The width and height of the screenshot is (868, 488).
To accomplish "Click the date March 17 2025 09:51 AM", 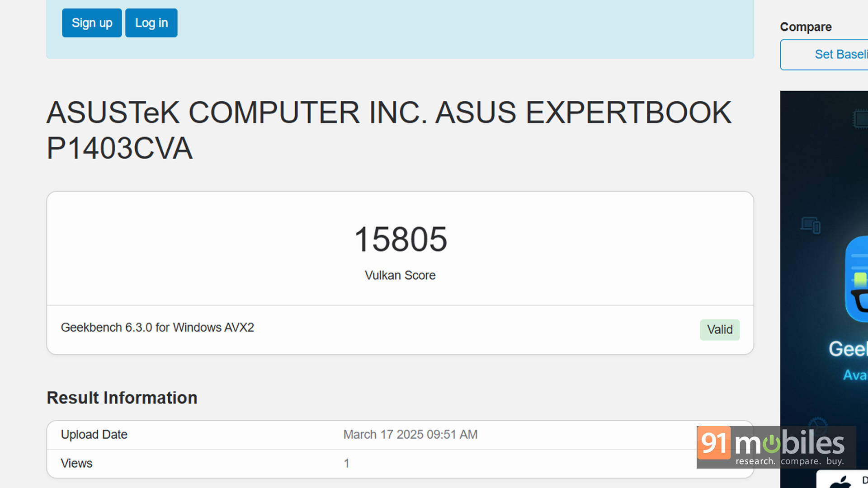I will [x=410, y=434].
